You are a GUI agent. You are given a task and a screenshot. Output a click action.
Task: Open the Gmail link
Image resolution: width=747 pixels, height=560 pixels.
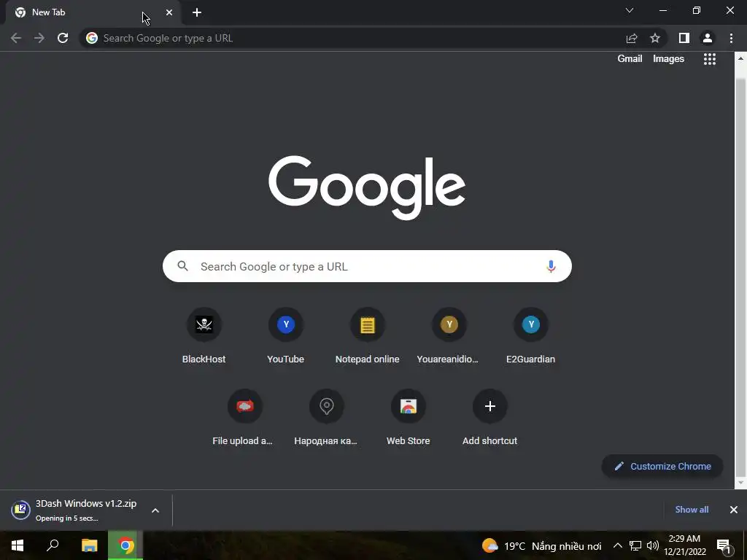pos(630,58)
